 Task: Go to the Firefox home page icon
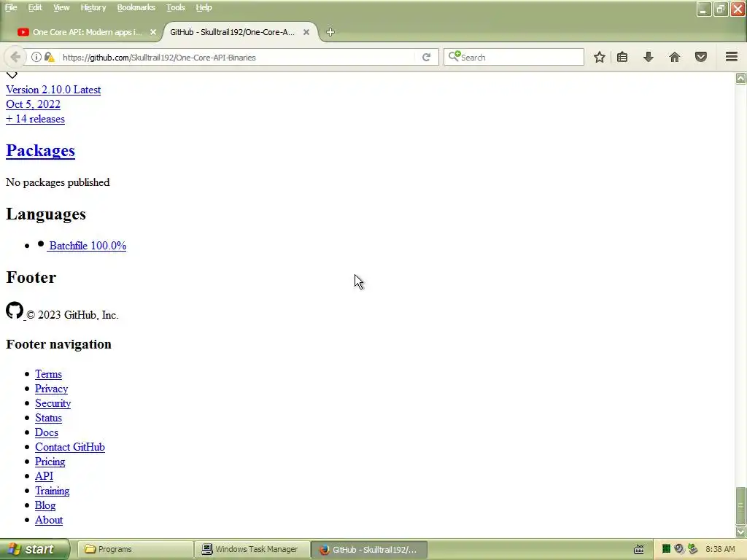(675, 57)
